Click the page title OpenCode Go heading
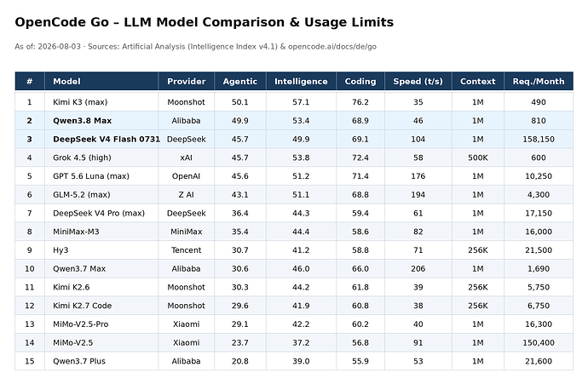This screenshot has height=384, width=588. (x=204, y=22)
